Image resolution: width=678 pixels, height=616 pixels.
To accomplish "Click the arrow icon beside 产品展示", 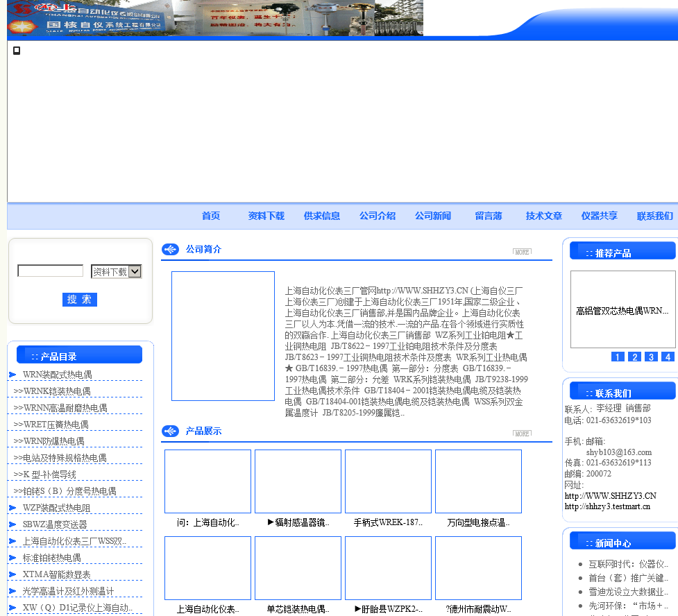I will pyautogui.click(x=170, y=431).
